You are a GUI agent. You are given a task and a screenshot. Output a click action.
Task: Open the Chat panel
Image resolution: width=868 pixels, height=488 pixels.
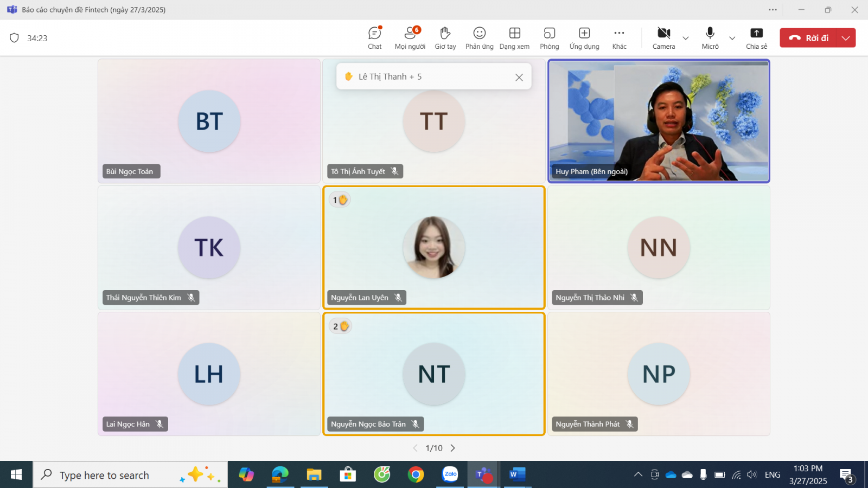tap(374, 38)
